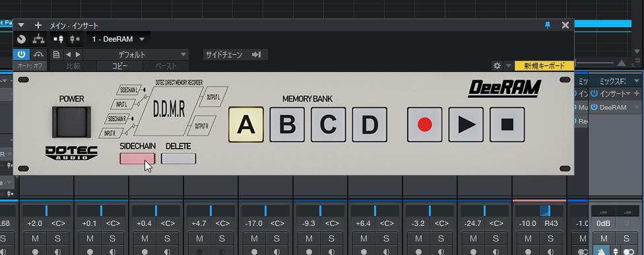This screenshot has width=644, height=255.
Task: Select memory bank A
Action: tap(246, 125)
